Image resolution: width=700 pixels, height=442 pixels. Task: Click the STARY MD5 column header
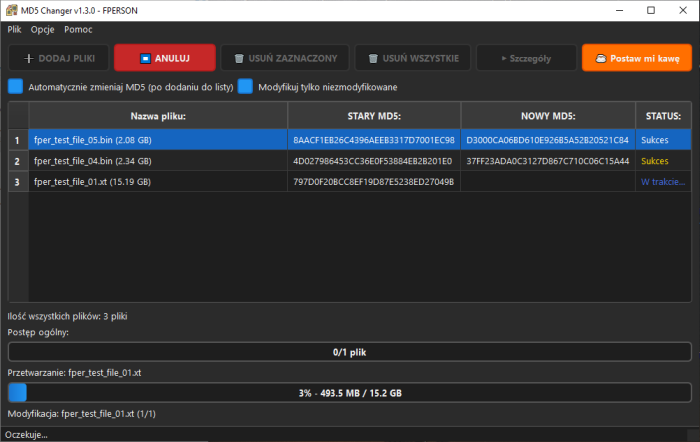pyautogui.click(x=374, y=116)
